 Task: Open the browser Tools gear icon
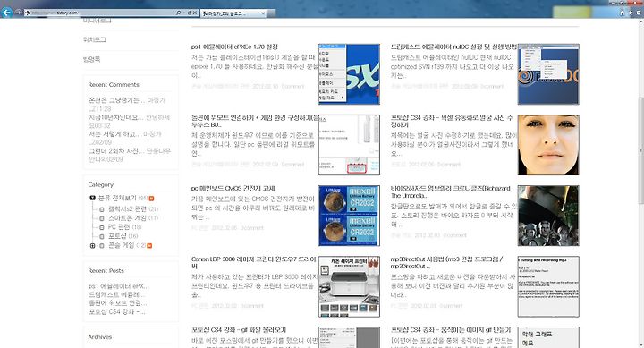click(639, 13)
